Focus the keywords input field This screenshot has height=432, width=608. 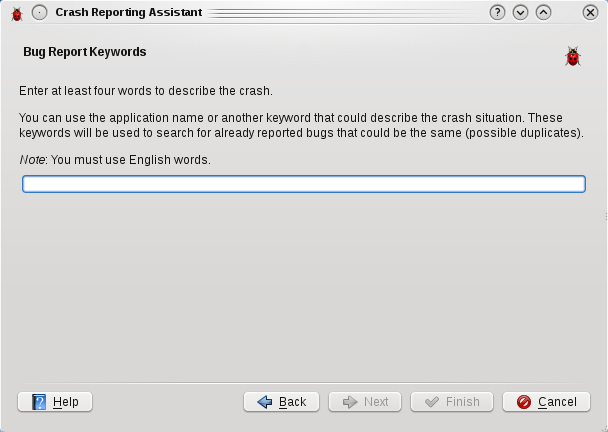pyautogui.click(x=304, y=184)
